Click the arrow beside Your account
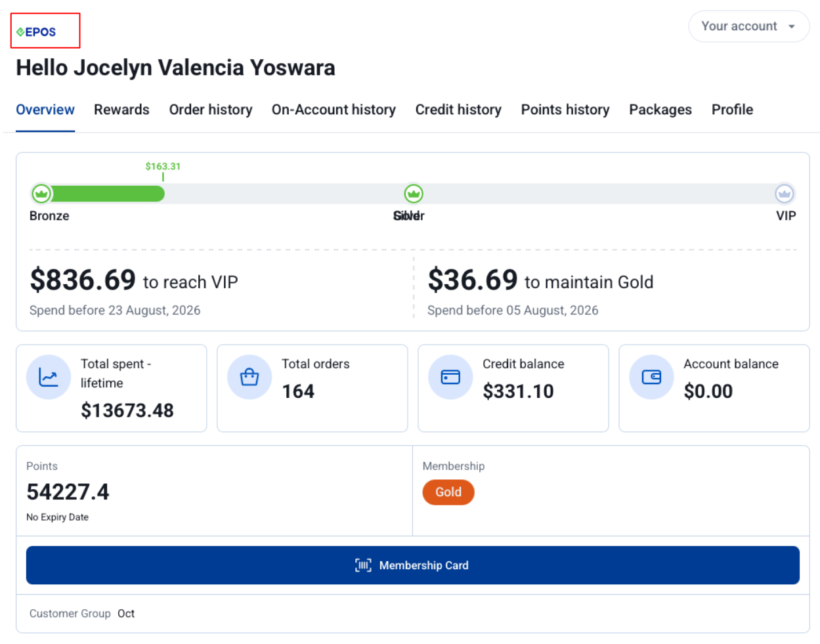The image size is (820, 644). click(x=792, y=27)
